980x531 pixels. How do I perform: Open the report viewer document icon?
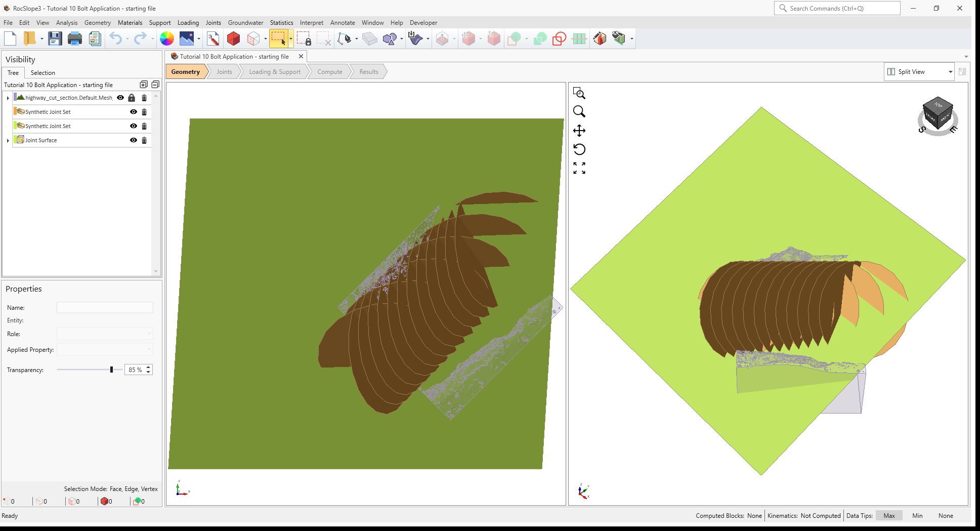coord(95,38)
